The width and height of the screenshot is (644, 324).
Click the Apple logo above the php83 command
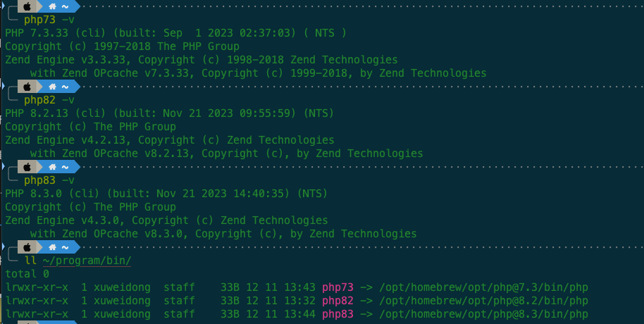[x=27, y=167]
